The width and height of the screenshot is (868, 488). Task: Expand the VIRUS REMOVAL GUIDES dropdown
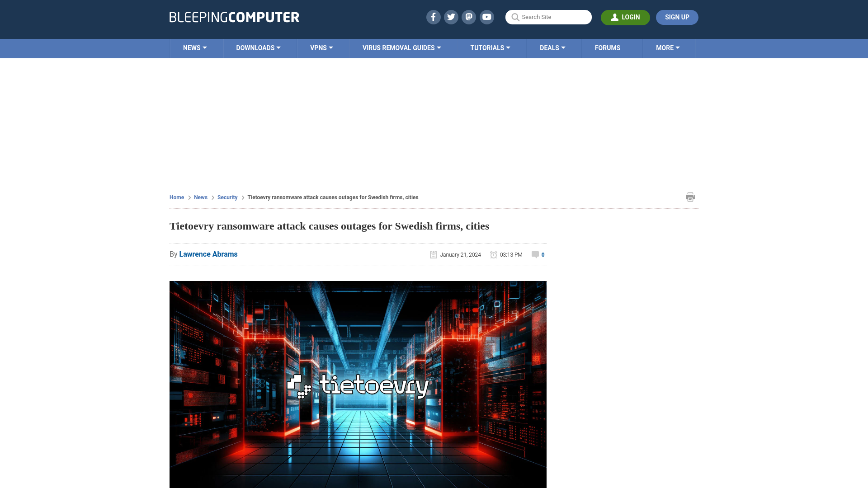402,47
